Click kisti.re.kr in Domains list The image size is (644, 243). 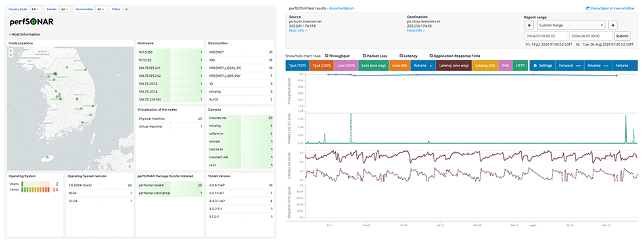point(241,149)
